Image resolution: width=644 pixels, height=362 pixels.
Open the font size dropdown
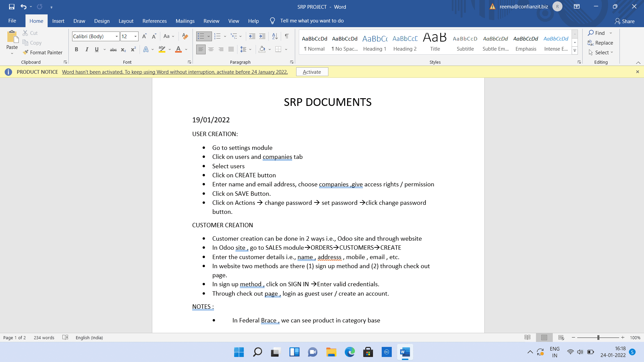pyautogui.click(x=136, y=37)
